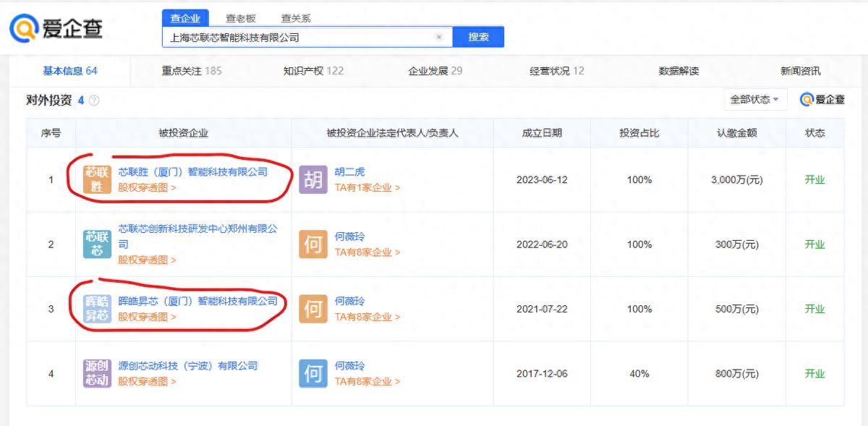
Task: Clear the search box via the x icon
Action: coord(439,36)
